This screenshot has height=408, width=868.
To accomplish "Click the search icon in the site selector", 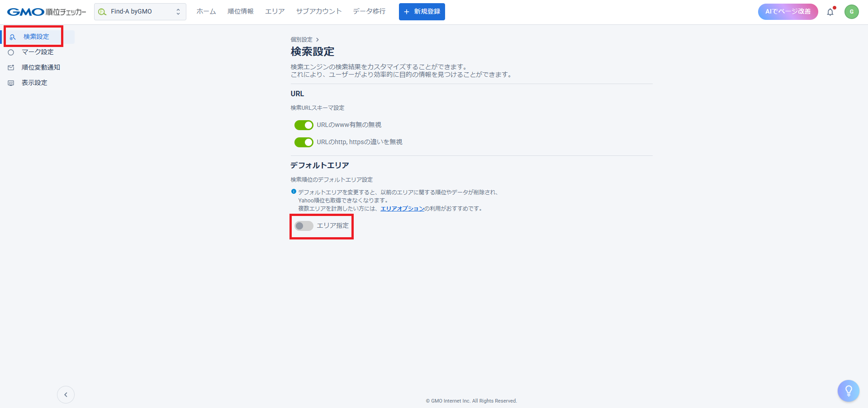I will 103,12.
